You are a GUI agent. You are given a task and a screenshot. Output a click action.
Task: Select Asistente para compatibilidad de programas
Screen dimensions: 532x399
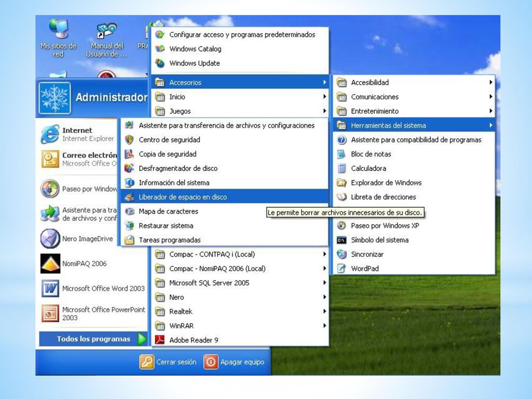(x=414, y=140)
